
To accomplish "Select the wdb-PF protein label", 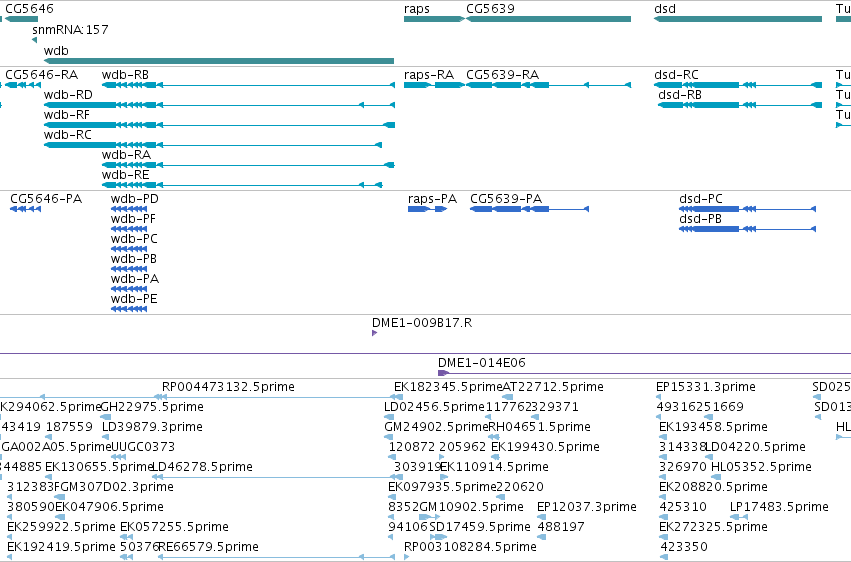I will click(x=133, y=219).
